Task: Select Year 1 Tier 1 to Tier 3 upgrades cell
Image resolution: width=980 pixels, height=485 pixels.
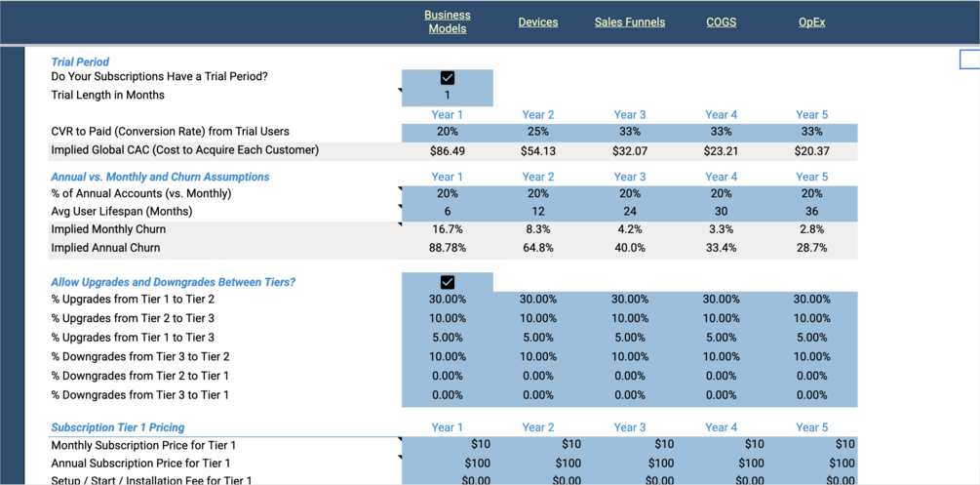Action: pos(448,338)
